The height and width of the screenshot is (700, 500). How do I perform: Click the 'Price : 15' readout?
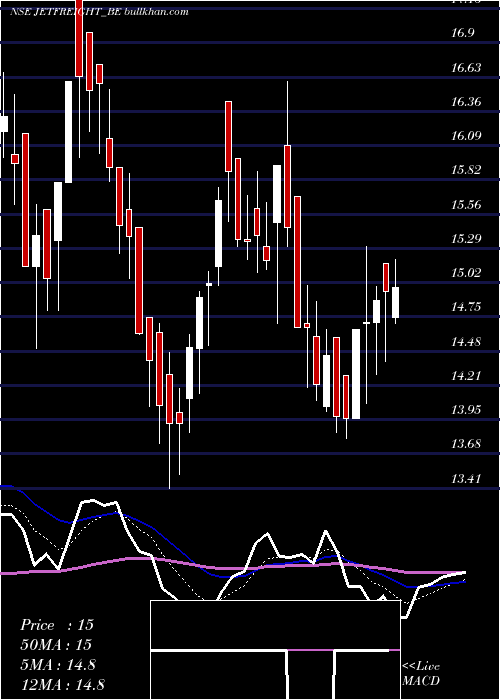pos(57,625)
